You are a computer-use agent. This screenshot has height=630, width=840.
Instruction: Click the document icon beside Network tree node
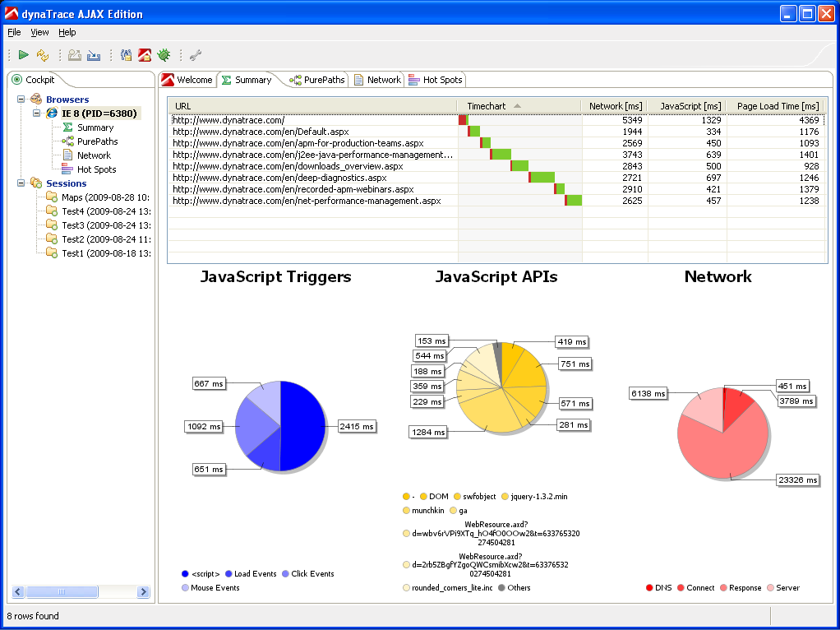(67, 155)
